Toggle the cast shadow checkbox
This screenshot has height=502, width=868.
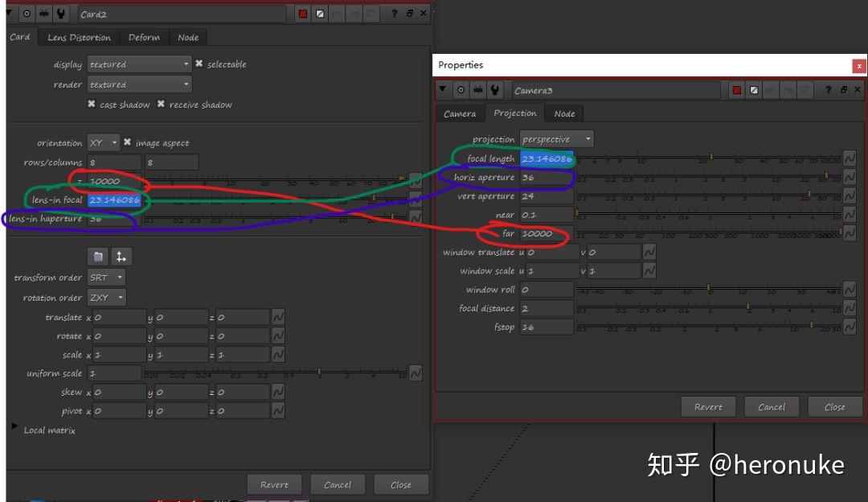tap(92, 104)
